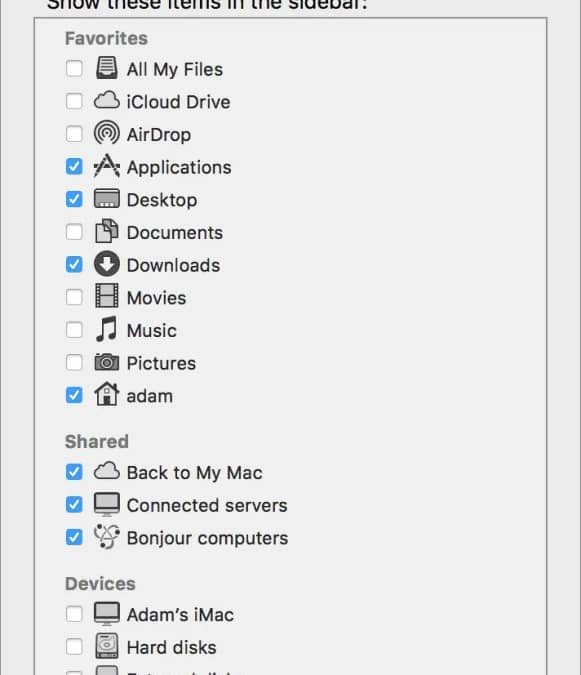This screenshot has height=675, width=581.
Task: Click the Movies film strip icon
Action: click(106, 296)
